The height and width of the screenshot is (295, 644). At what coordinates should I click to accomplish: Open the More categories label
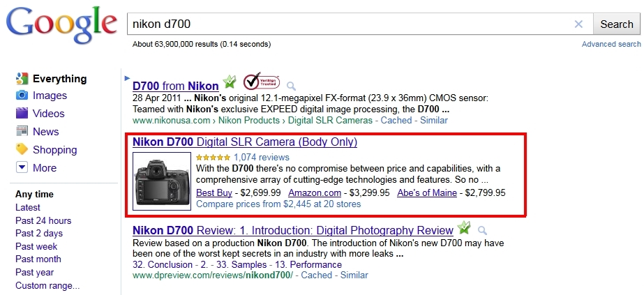tap(45, 168)
